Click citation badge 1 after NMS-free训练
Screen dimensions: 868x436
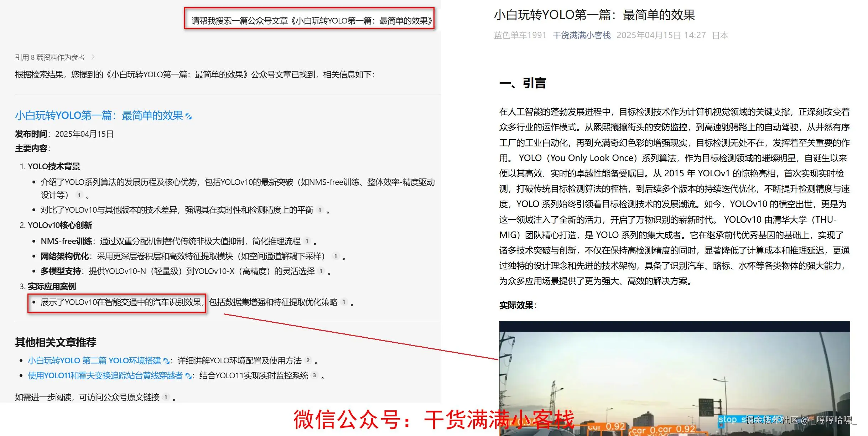(306, 241)
